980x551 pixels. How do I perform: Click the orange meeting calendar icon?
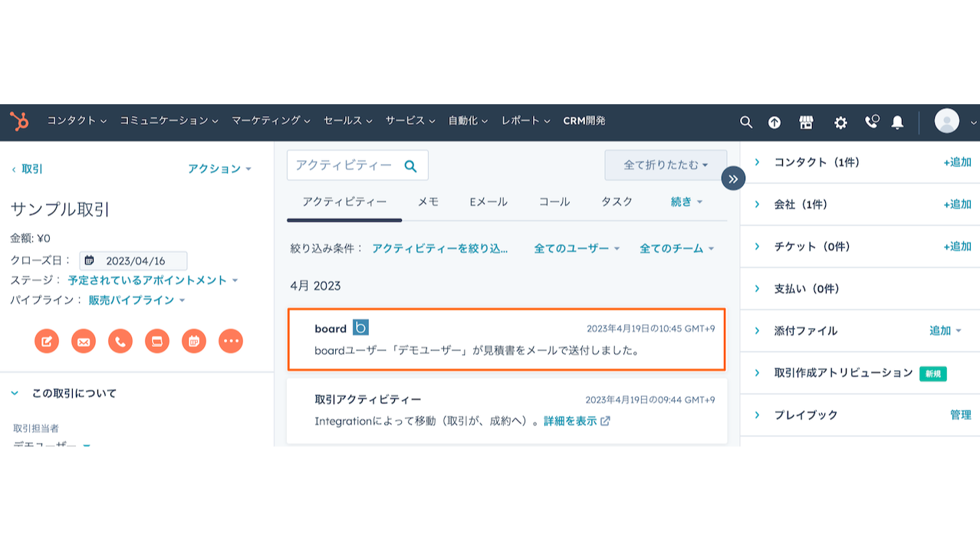194,341
